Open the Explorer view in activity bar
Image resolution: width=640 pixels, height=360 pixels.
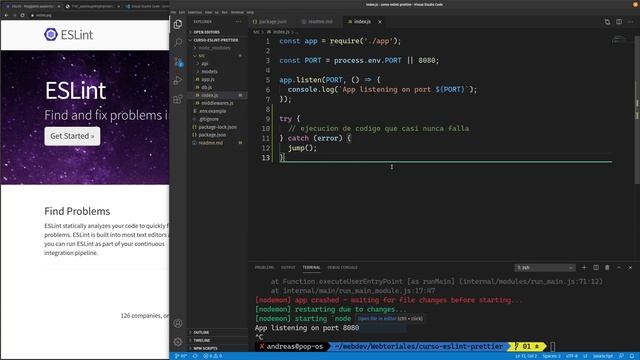coord(178,24)
